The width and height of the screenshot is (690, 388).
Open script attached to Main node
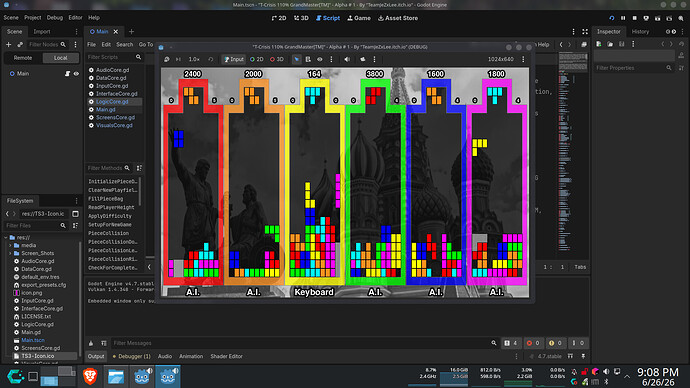[67, 74]
